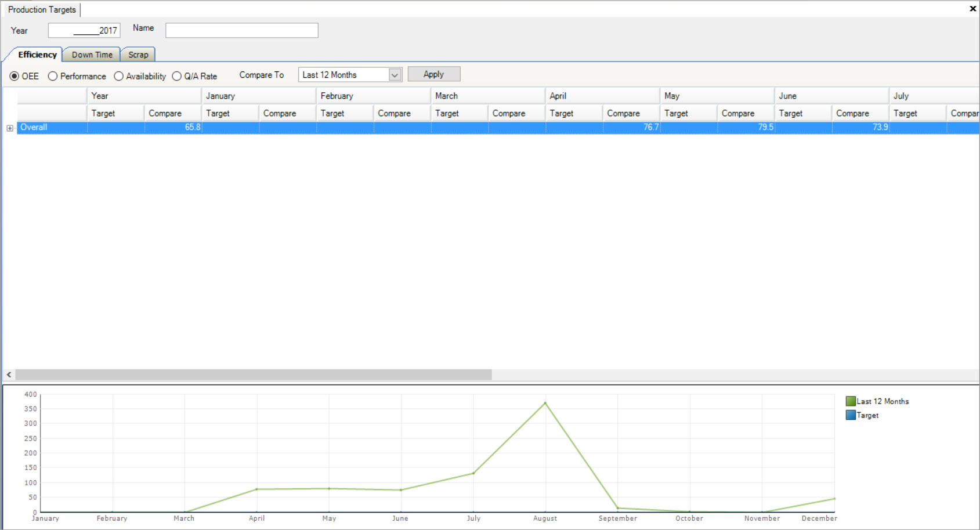Click the Compare subheader under March

516,113
